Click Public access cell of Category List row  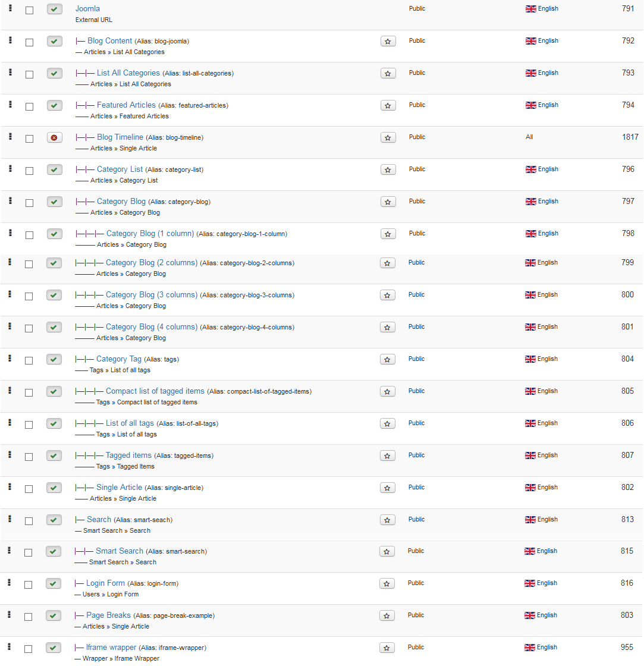[417, 169]
